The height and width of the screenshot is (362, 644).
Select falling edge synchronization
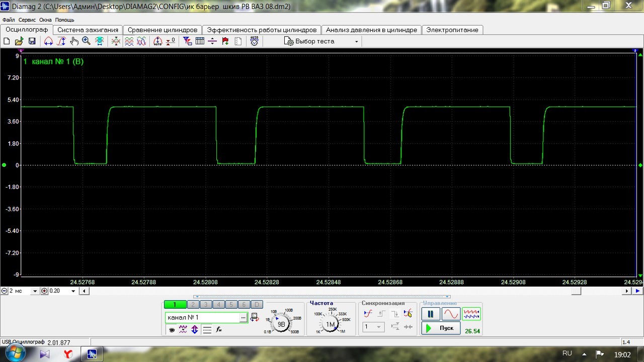[x=394, y=313]
